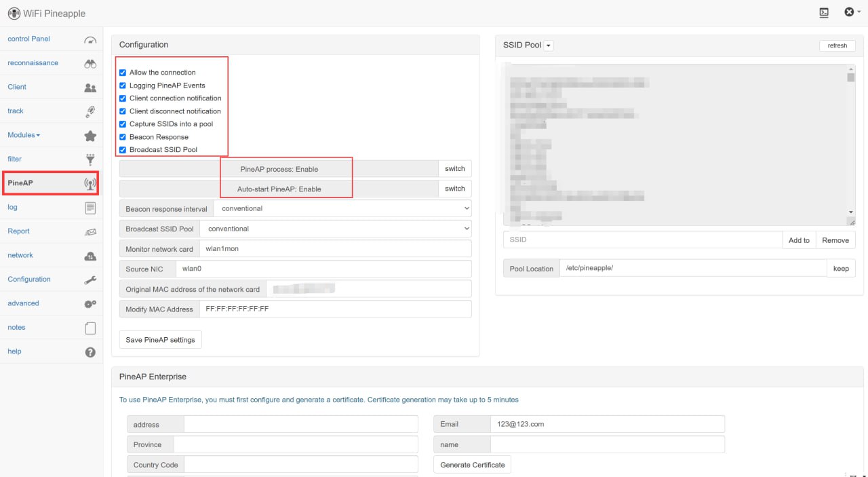Viewport: 868px width, 477px height.
Task: Click keep button beside Pool Location
Action: pyautogui.click(x=841, y=268)
